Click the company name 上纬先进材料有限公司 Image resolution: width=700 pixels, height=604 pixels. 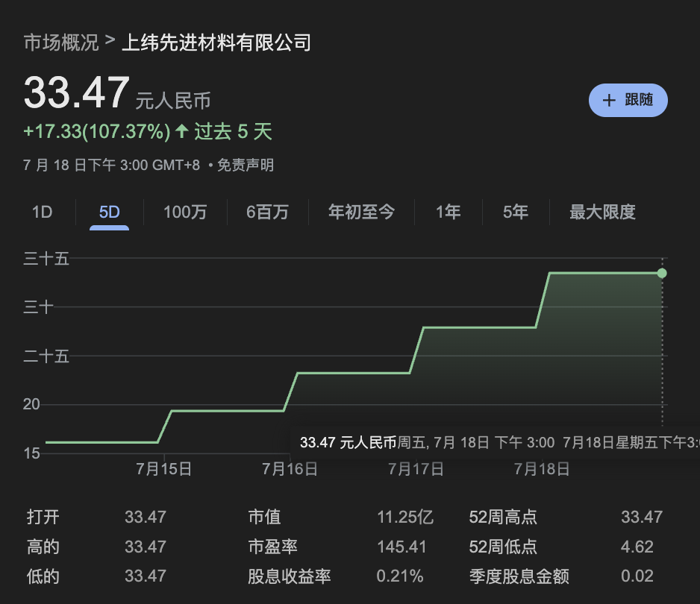(216, 43)
